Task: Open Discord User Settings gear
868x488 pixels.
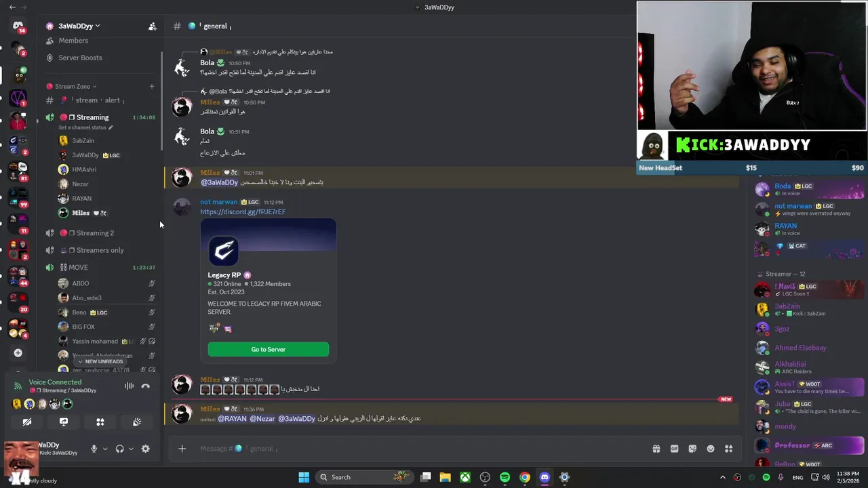Action: pyautogui.click(x=145, y=449)
